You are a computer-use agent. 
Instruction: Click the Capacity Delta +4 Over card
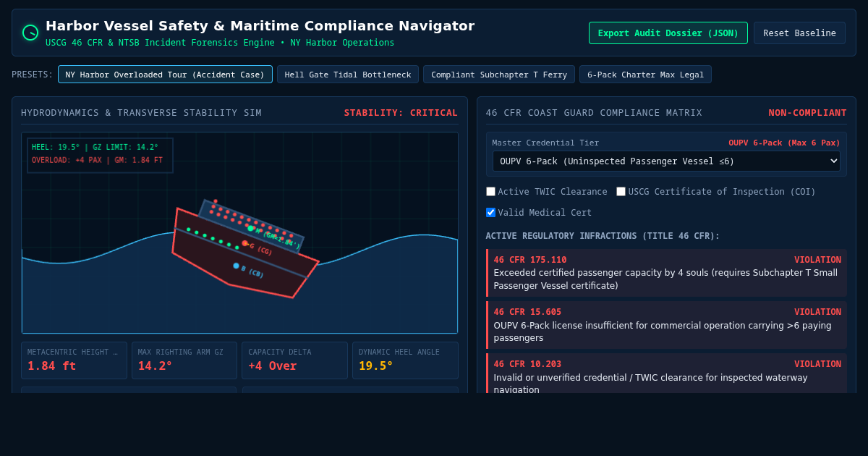pos(294,360)
